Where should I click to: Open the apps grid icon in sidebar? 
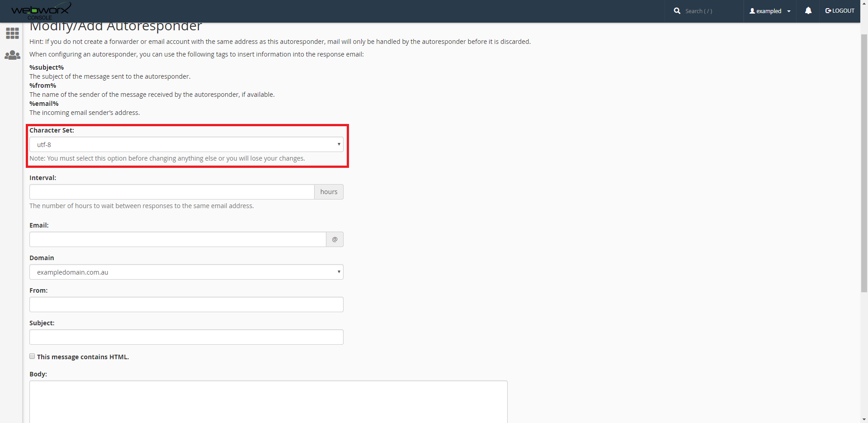coord(12,33)
